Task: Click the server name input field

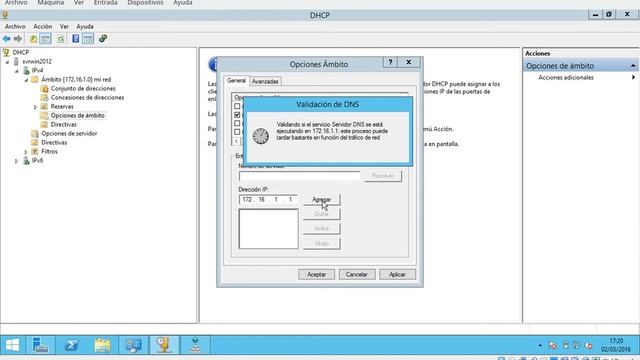Action: click(299, 176)
